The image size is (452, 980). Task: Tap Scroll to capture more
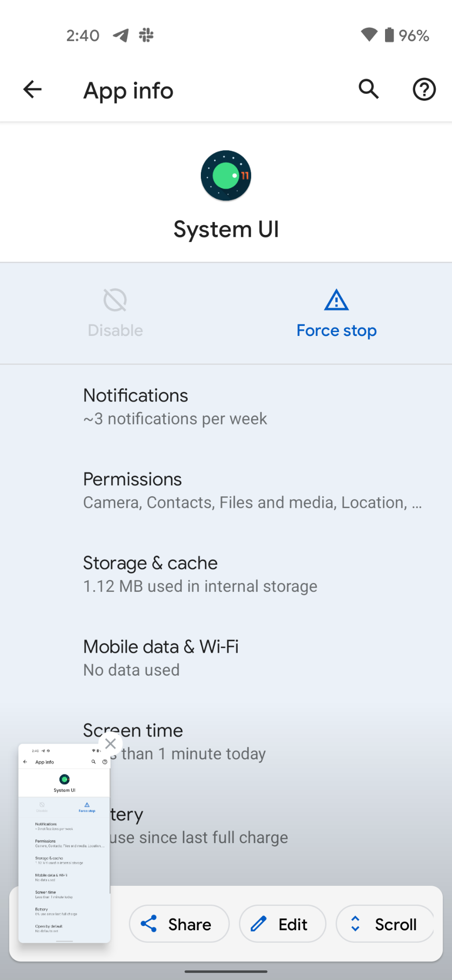tap(385, 924)
